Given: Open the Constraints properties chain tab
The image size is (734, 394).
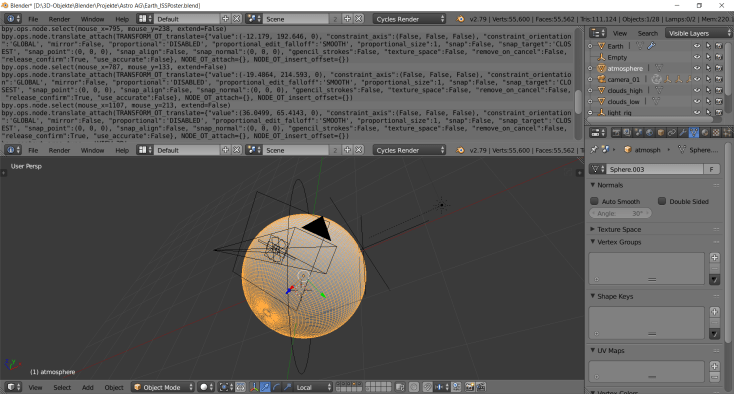Looking at the screenshot, I should click(672, 133).
